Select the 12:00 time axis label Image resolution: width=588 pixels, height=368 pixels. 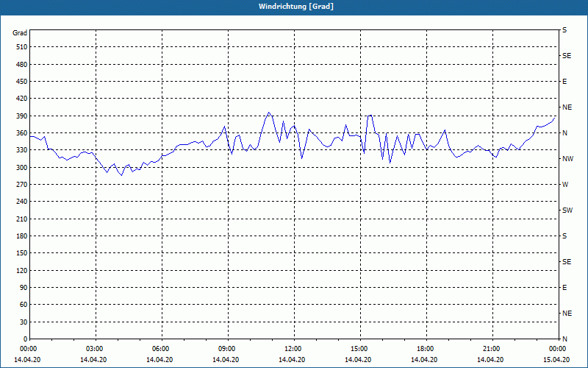point(293,348)
